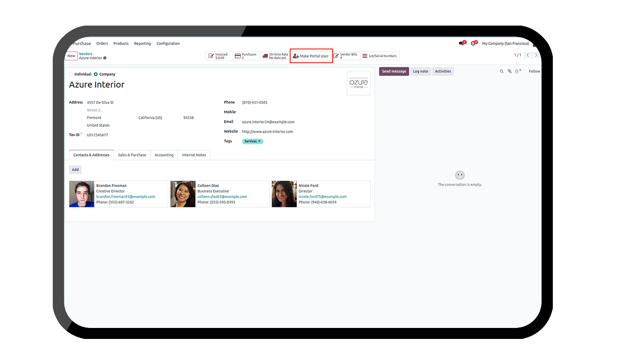Screen dimensions: 627x364
Task: Open My Company (San Francisco) switcher
Action: [x=505, y=44]
